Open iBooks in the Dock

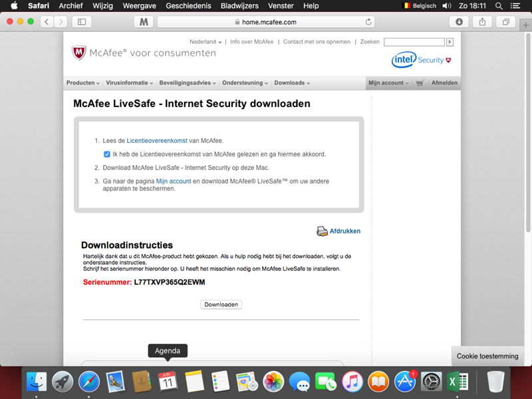pyautogui.click(x=378, y=381)
